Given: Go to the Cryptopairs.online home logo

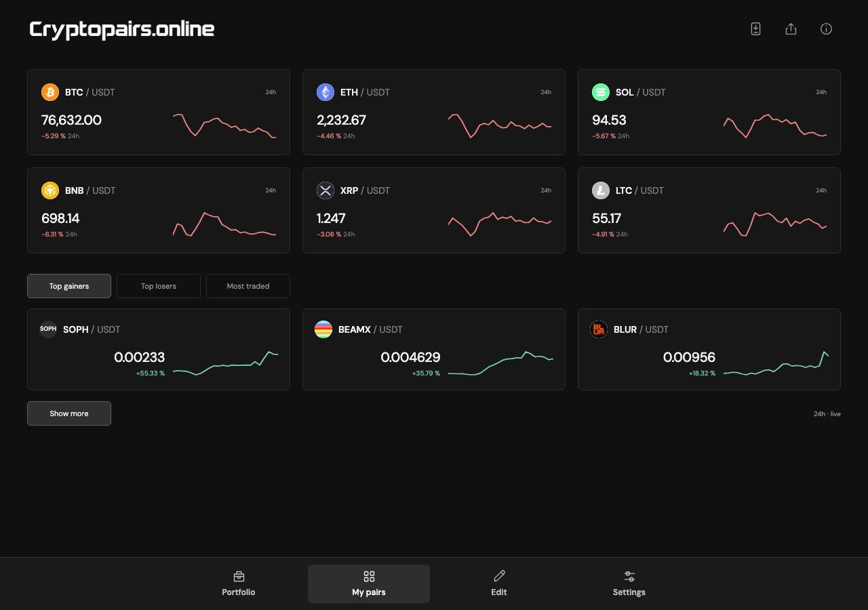Looking at the screenshot, I should [x=122, y=29].
